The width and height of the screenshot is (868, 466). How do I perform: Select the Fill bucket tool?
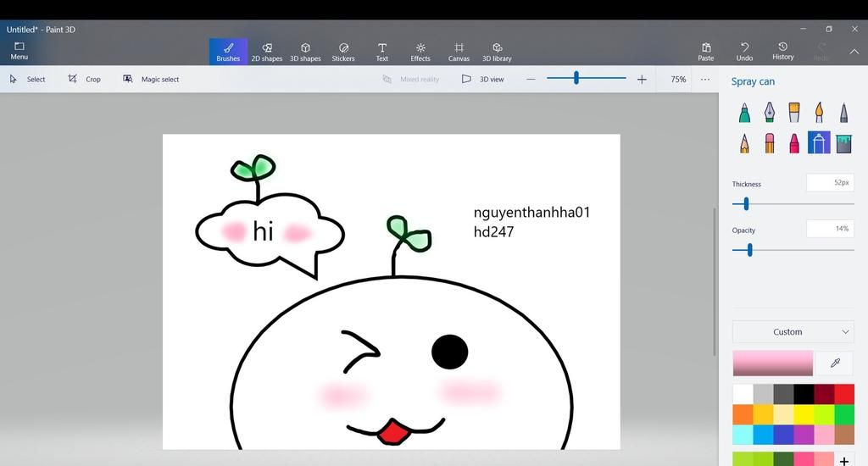(843, 143)
